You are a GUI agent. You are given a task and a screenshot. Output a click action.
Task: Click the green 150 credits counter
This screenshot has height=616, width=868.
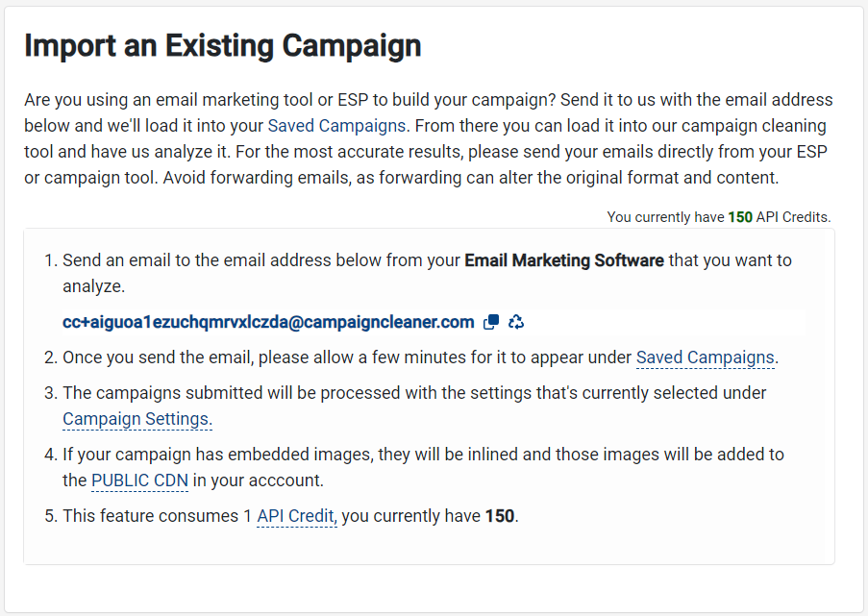[739, 217]
